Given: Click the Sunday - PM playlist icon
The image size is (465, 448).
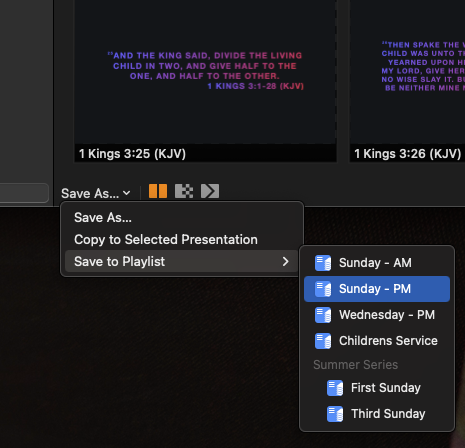Looking at the screenshot, I should [x=323, y=289].
